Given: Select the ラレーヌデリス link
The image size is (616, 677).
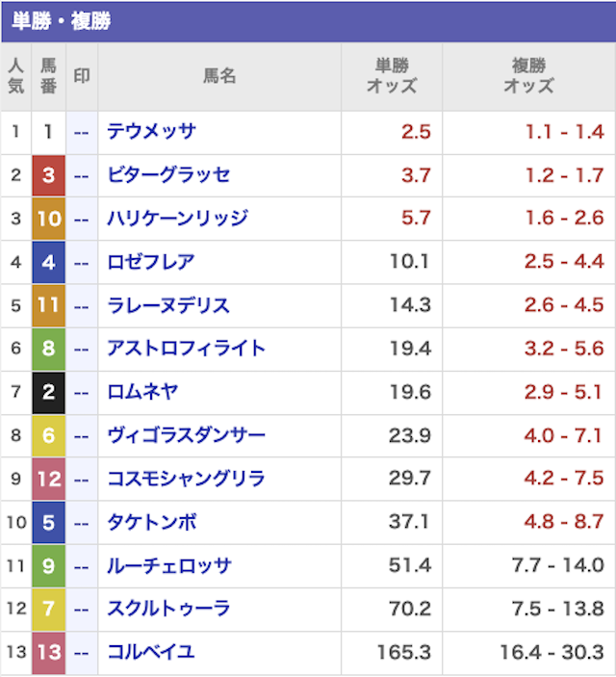Looking at the screenshot, I should [168, 305].
